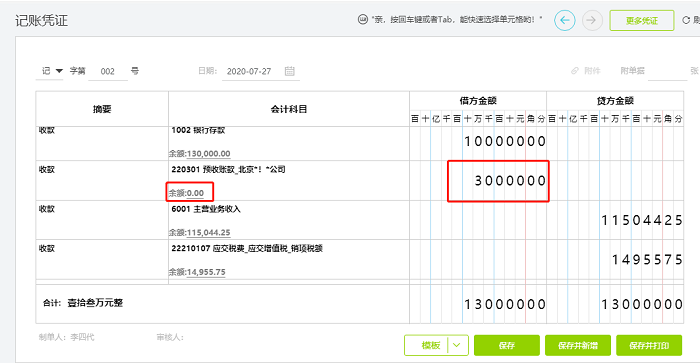700x363 pixels.
Task: Click credit amount 11504425
Action: coord(642,220)
